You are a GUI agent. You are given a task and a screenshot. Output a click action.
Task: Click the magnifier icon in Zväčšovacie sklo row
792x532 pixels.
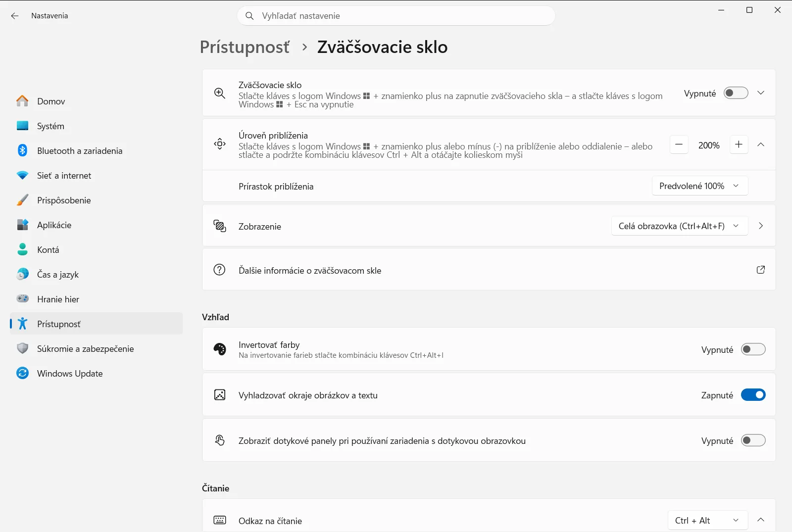[x=220, y=93]
